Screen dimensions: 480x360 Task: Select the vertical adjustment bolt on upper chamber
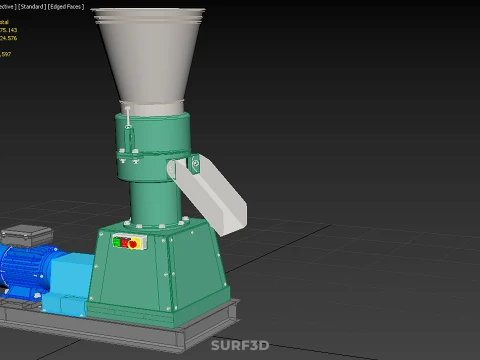(128, 117)
